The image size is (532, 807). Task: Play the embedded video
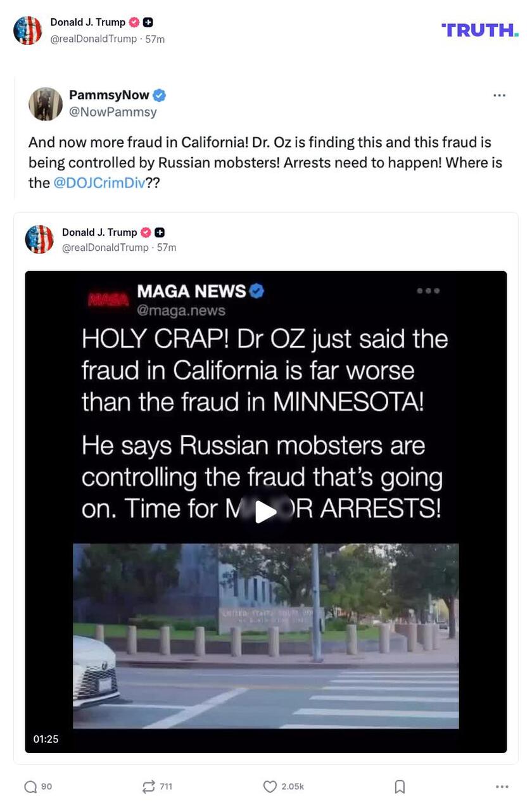(x=265, y=512)
